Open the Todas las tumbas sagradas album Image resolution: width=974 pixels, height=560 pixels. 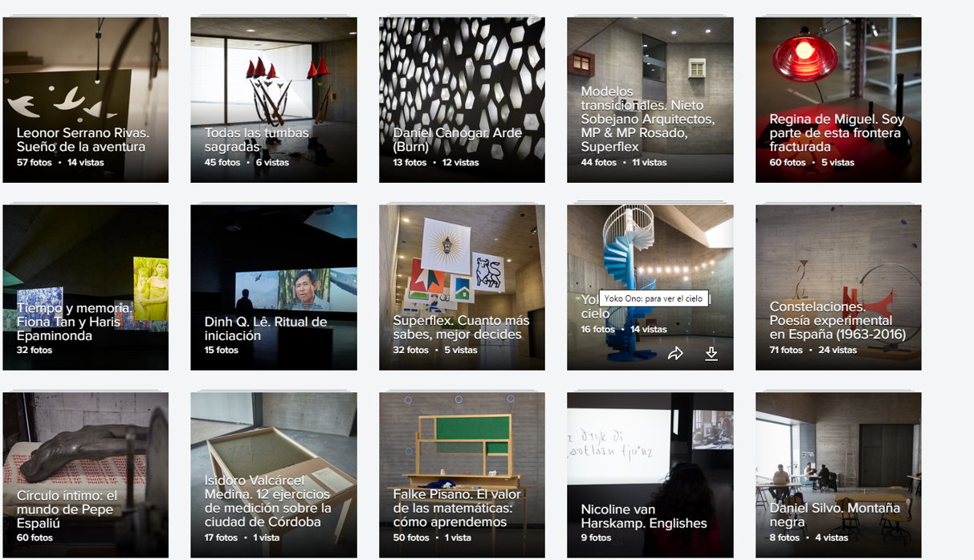pyautogui.click(x=274, y=100)
